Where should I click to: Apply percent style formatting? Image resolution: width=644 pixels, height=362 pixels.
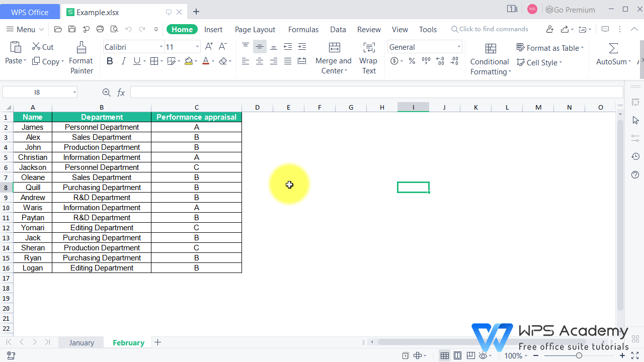pyautogui.click(x=412, y=61)
